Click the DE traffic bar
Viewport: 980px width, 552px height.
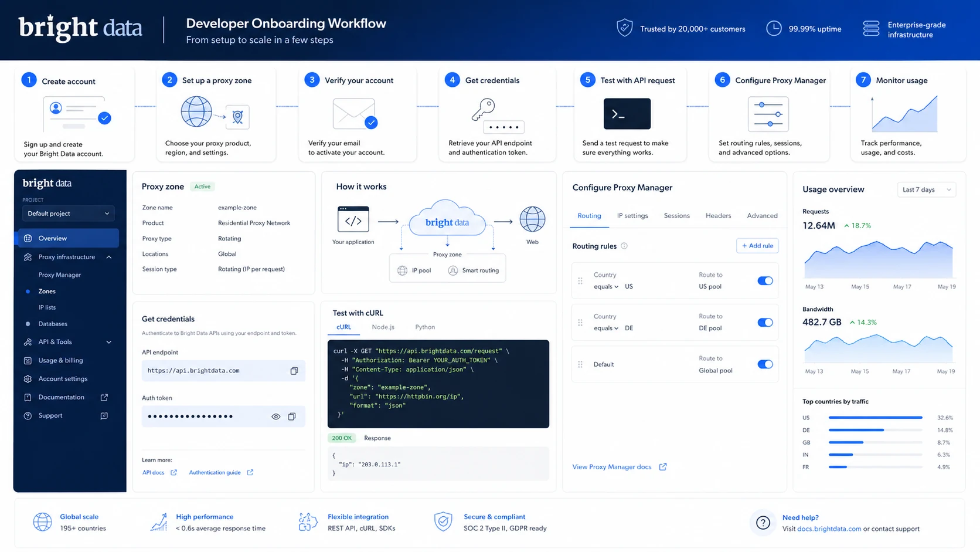point(876,430)
